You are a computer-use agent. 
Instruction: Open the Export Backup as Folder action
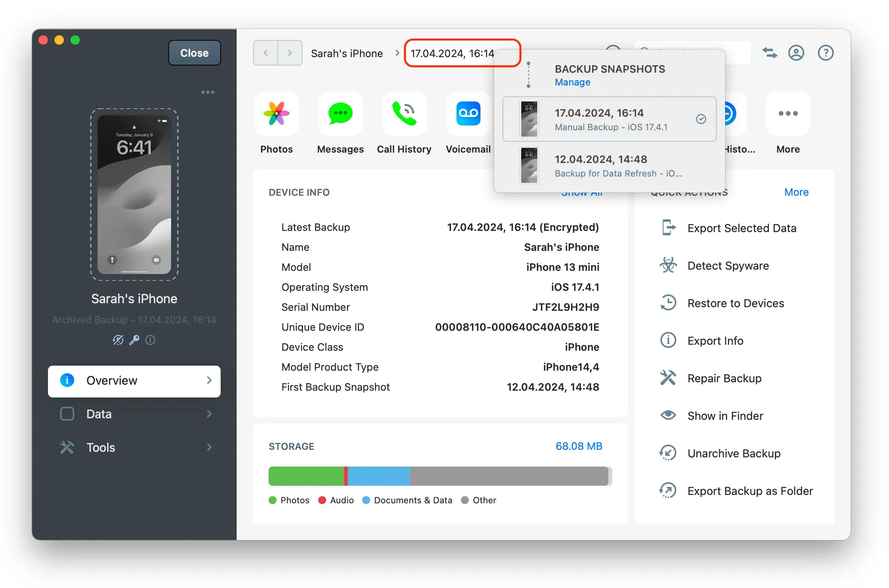coord(749,491)
